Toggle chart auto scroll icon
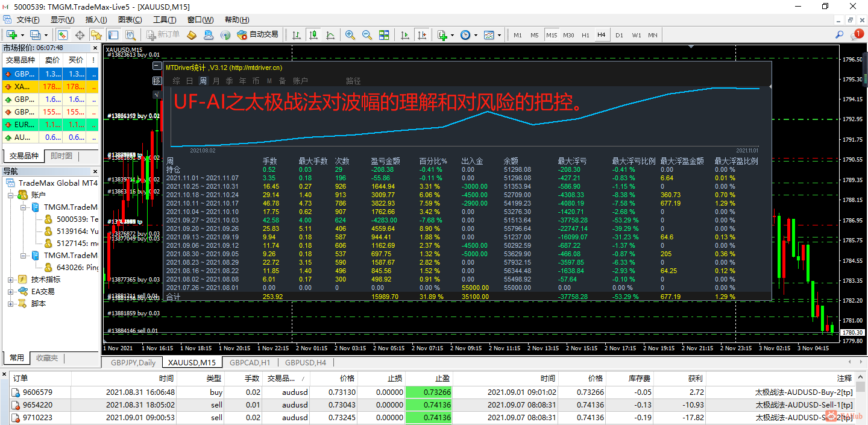Image resolution: width=868 pixels, height=425 pixels. [x=406, y=35]
